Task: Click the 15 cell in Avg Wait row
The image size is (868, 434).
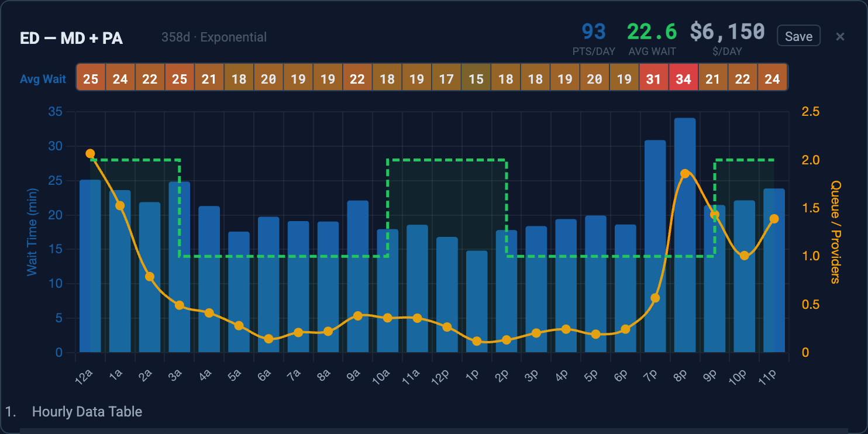Action: 476,79
